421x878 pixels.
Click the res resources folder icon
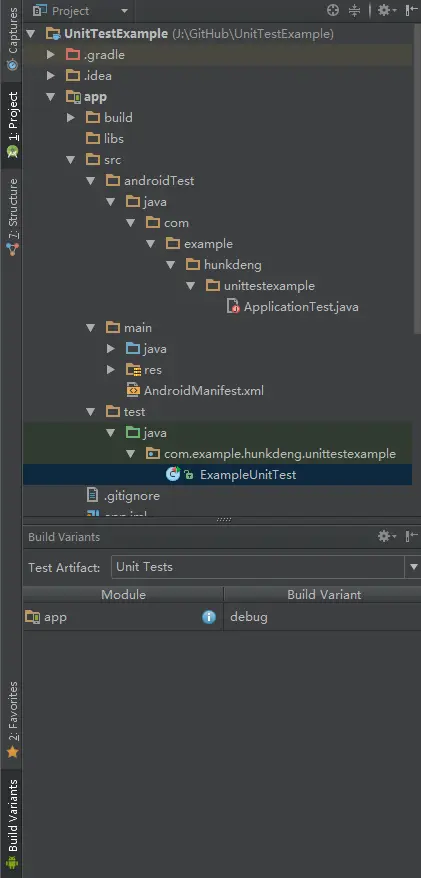tap(133, 370)
